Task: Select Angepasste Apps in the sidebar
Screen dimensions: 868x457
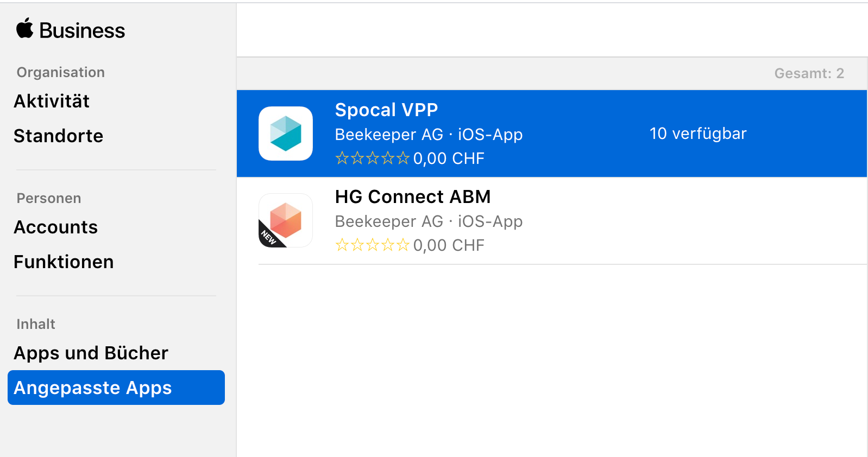Action: click(116, 388)
